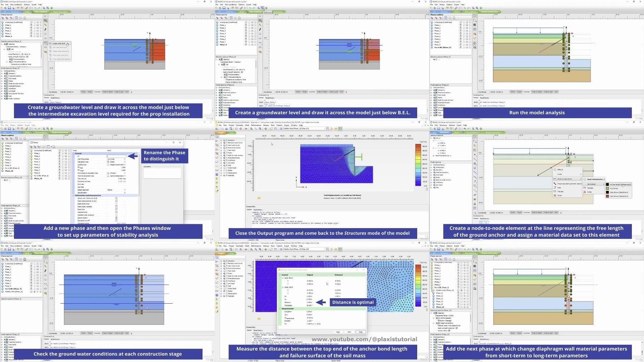This screenshot has width=644, height=362.
Task: Click Snap to object button in top-left window
Action: pos(107,92)
